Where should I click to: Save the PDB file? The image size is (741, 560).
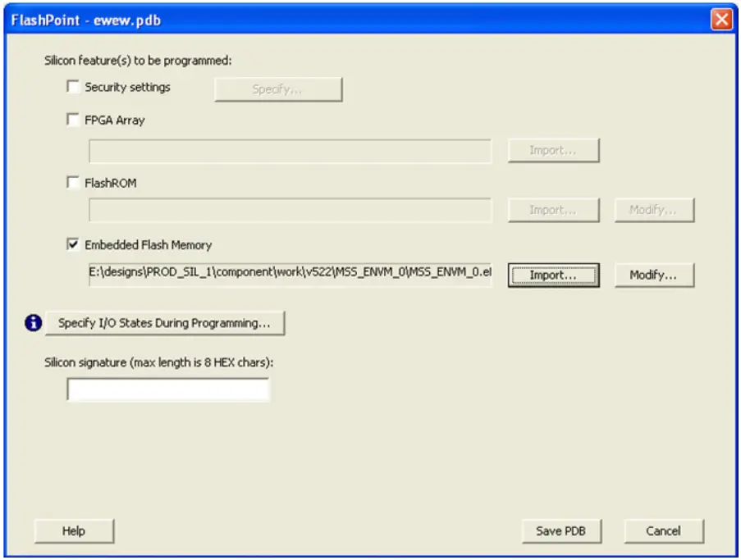pyautogui.click(x=561, y=531)
